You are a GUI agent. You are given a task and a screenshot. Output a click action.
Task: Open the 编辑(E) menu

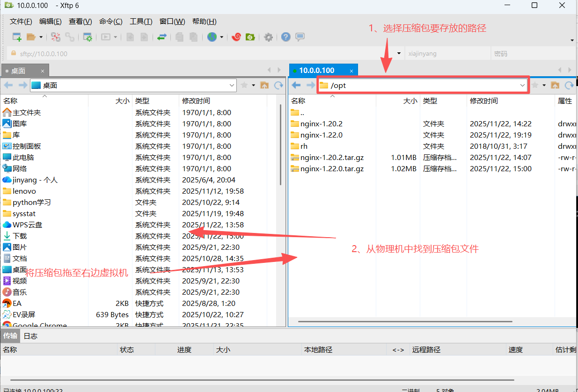pyautogui.click(x=51, y=22)
